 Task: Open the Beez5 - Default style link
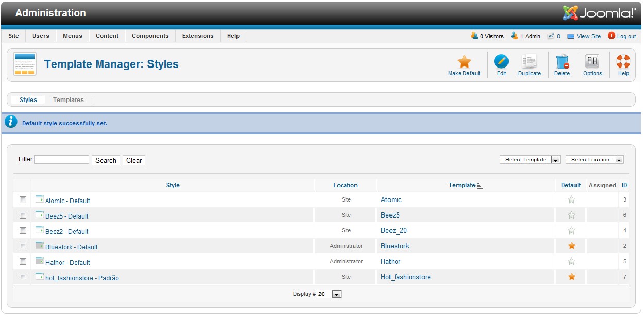67,216
